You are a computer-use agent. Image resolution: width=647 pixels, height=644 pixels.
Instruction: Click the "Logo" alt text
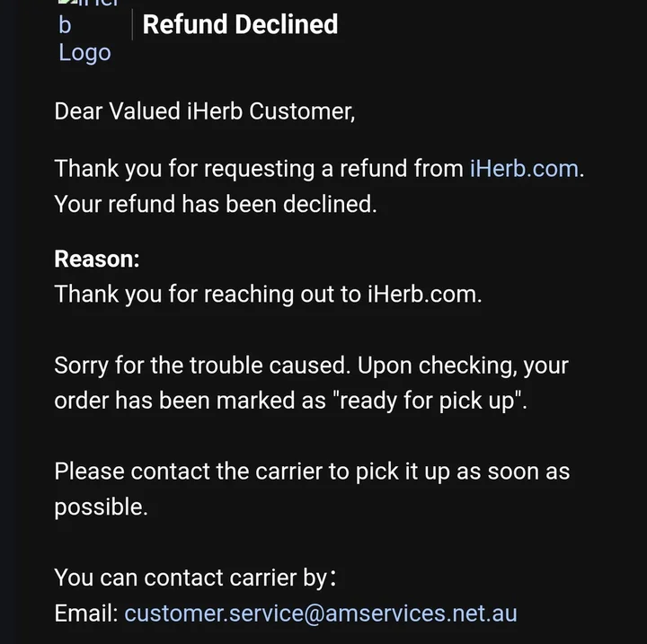coord(84,52)
